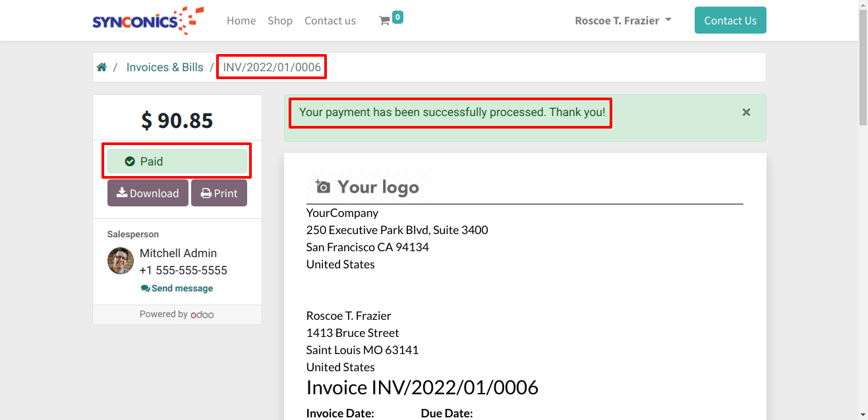Click the Salesperson label
This screenshot has width=868, height=420.
tap(133, 234)
